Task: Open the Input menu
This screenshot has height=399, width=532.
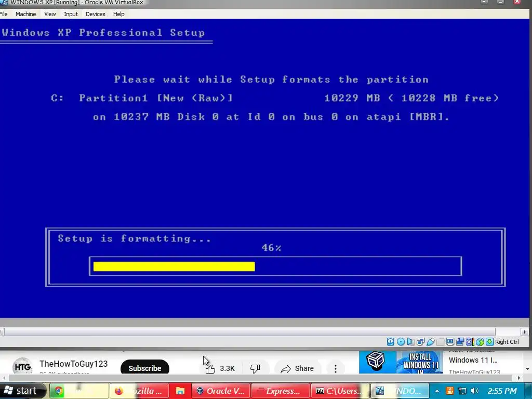Action: tap(71, 14)
